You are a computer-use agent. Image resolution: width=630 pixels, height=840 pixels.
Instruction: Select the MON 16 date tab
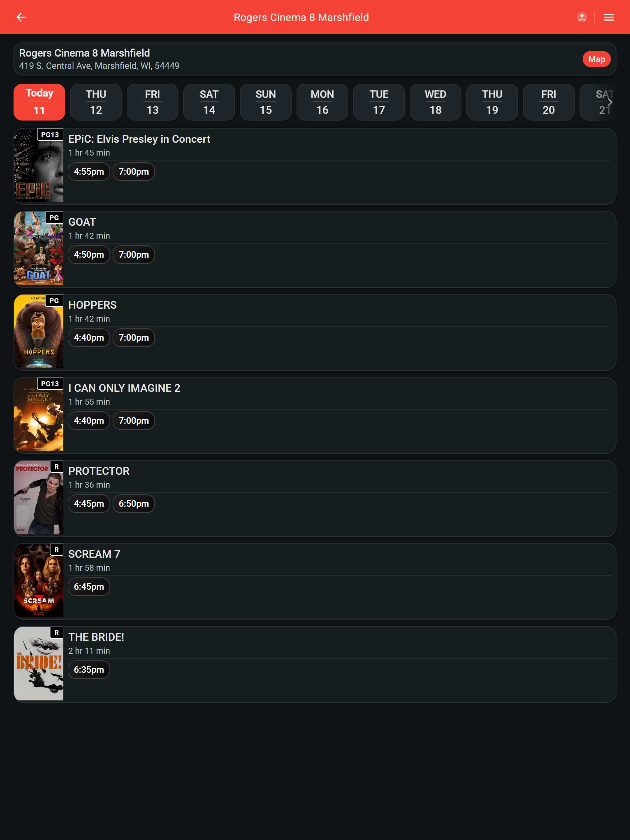point(322,102)
